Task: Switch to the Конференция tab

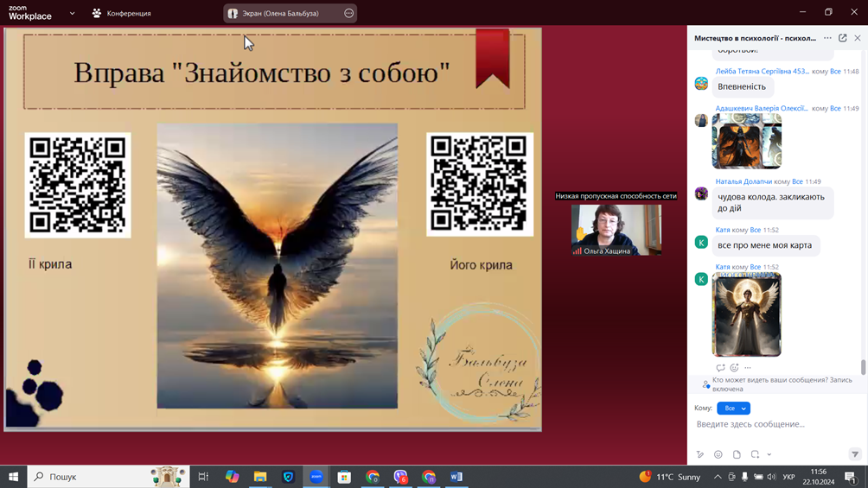Action: (x=121, y=14)
